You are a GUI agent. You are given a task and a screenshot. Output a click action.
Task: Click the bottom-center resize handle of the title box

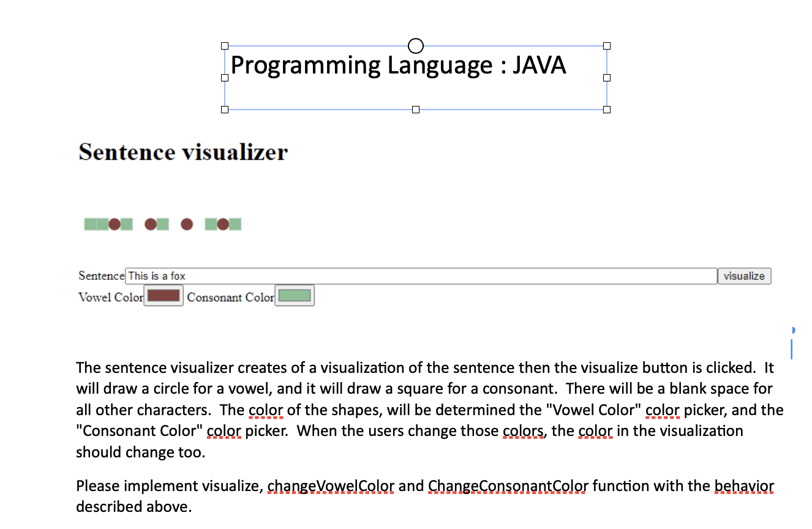click(416, 109)
